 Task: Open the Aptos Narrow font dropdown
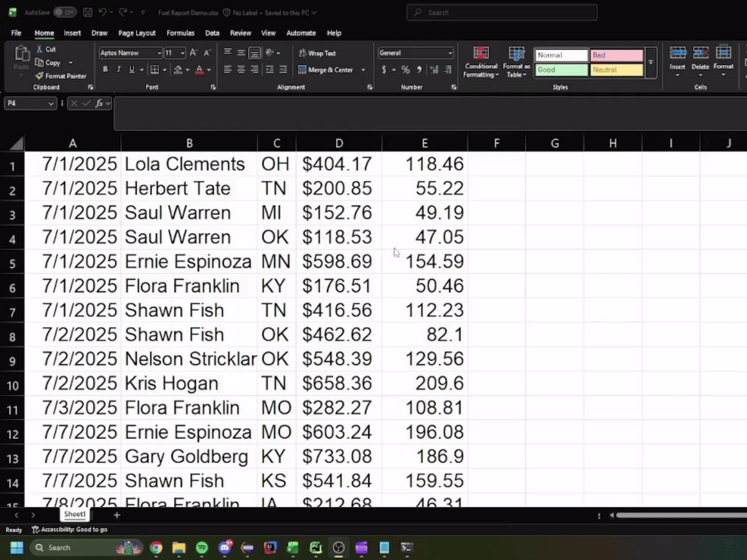[159, 53]
